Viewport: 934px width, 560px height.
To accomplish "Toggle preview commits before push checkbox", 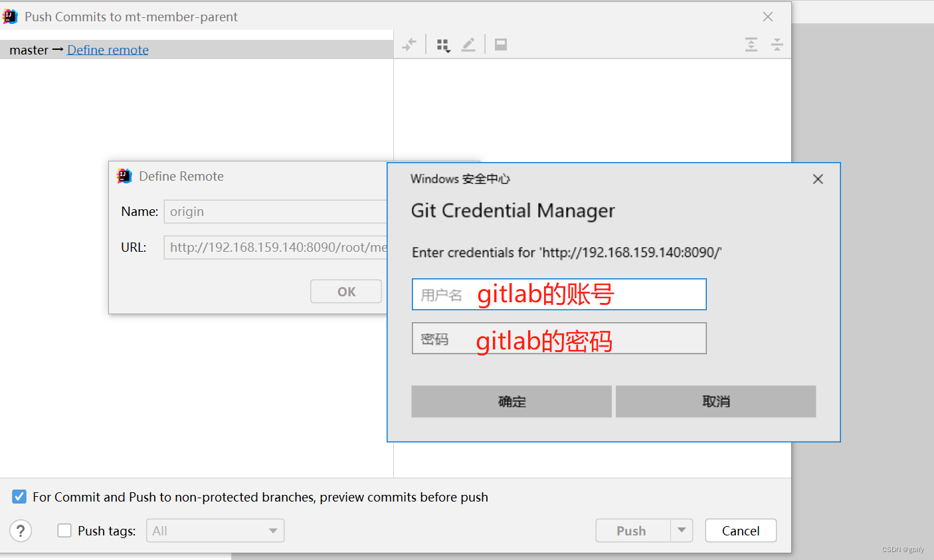I will coord(19,497).
